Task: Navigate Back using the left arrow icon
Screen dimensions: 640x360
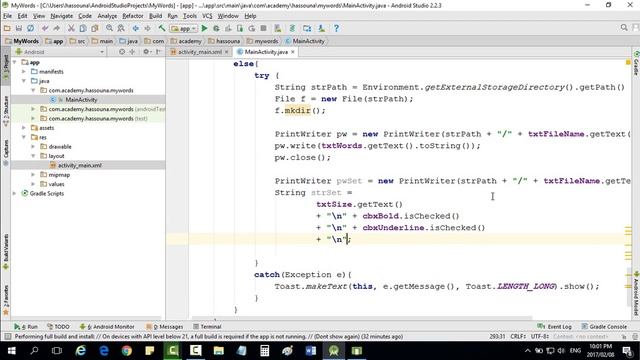Action: click(x=136, y=28)
